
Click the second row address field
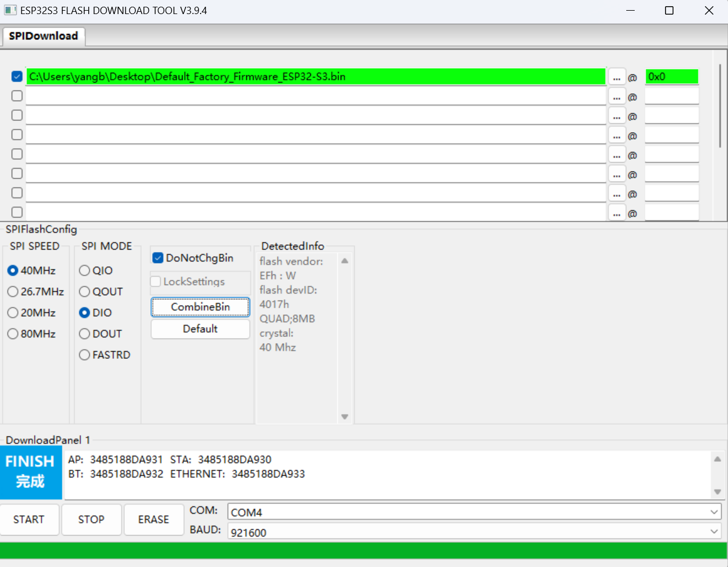(672, 96)
